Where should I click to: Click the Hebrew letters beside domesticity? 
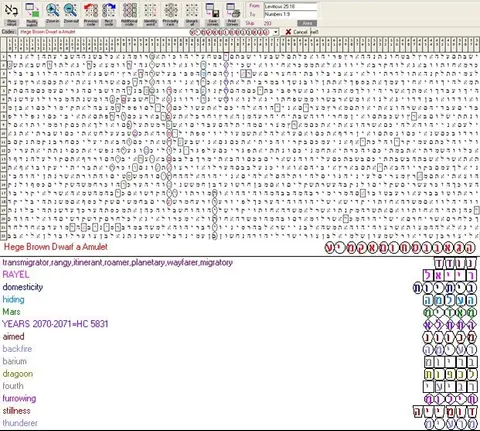444,288
